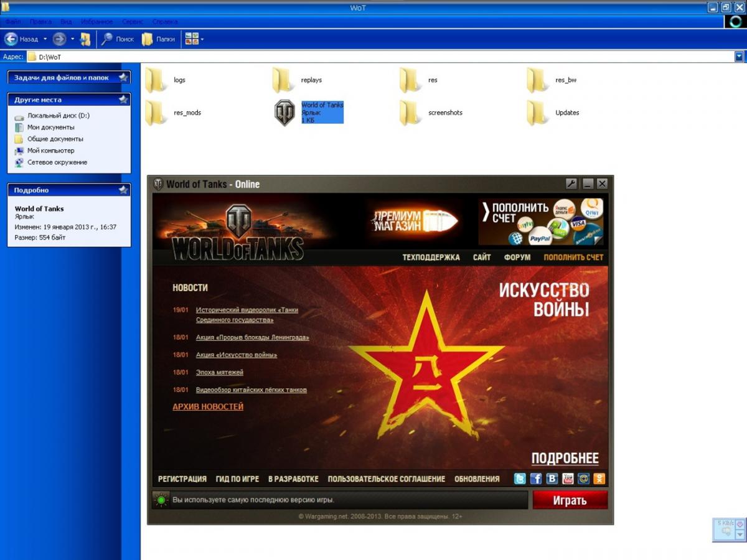Click the Поиск search toolbar button
Screen dimensions: 747x560
pos(117,39)
